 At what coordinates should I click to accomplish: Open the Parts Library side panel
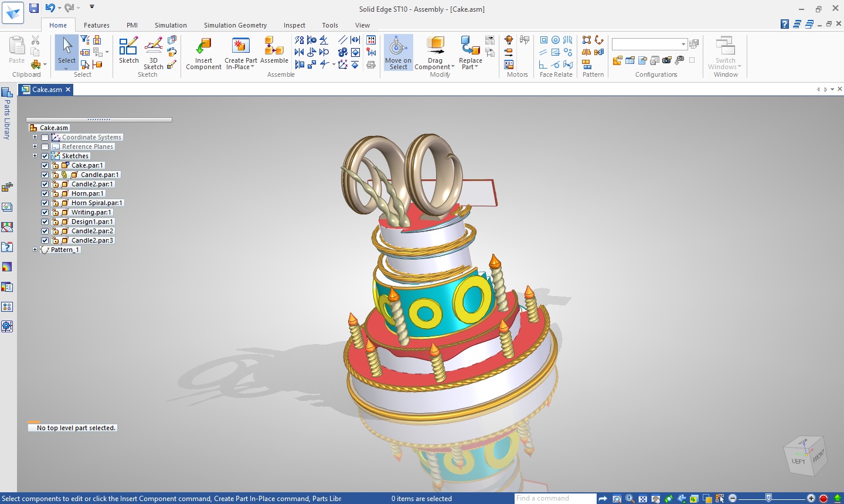[x=7, y=114]
